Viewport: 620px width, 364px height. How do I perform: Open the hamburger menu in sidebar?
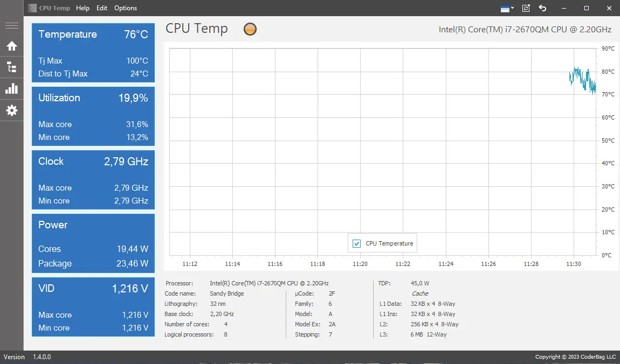[x=11, y=26]
